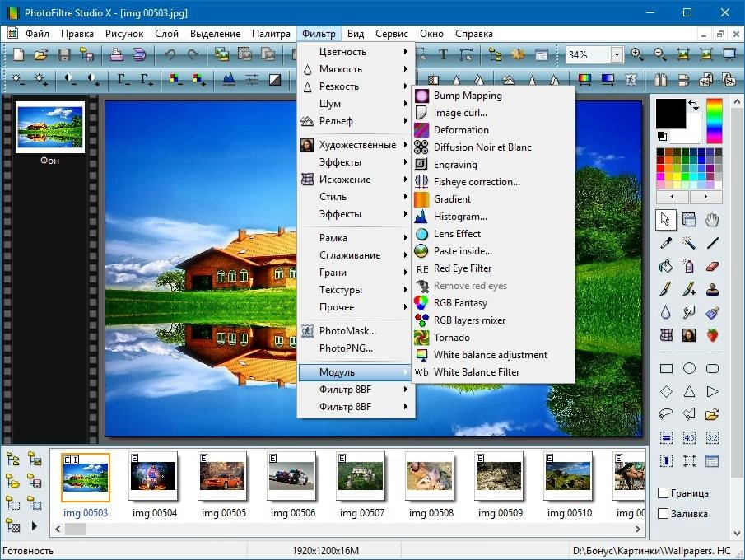The image size is (745, 560).
Task: Open the Справка menu
Action: coord(473,34)
